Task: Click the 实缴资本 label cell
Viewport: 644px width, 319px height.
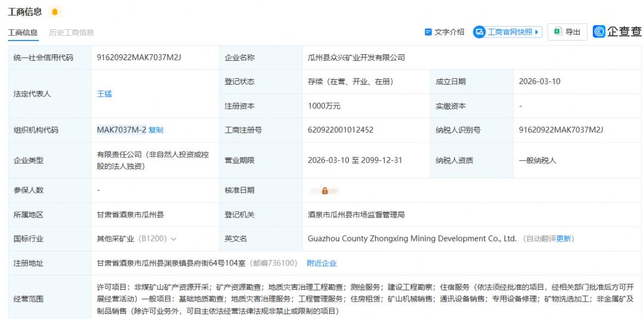Action: point(472,106)
